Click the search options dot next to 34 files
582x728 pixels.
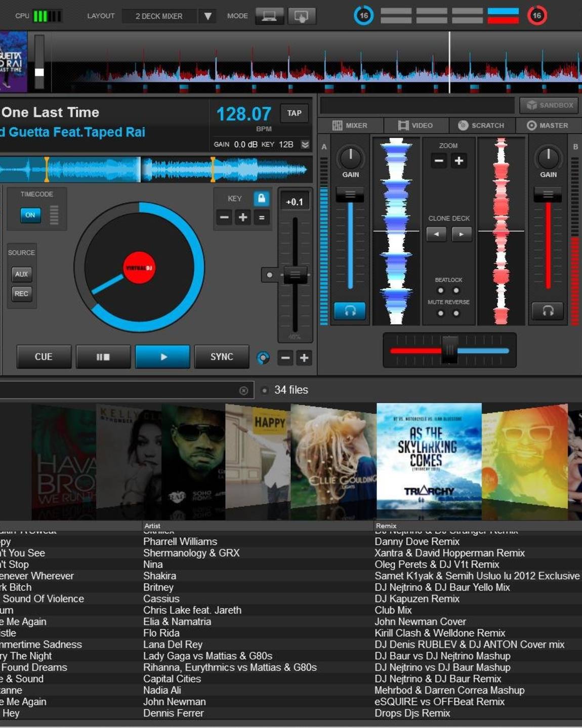[x=264, y=390]
